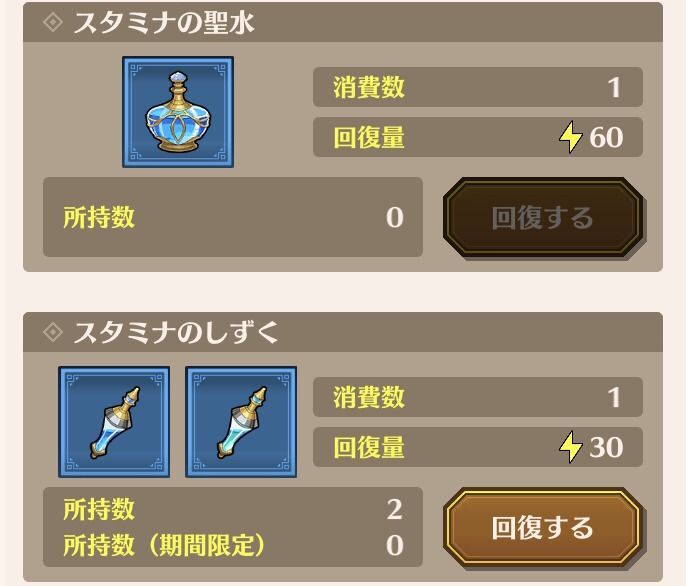Tap the 消費数 row in the 聖水 panel

(x=478, y=87)
